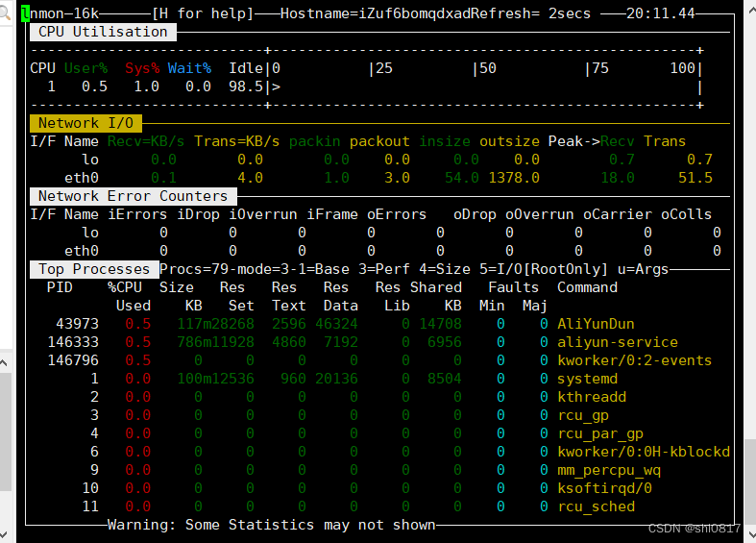Click the rcu_gp process name

tap(583, 416)
